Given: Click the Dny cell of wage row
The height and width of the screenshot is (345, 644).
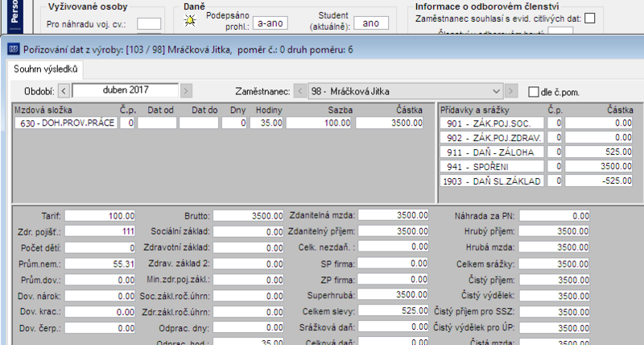Looking at the screenshot, I should click(x=234, y=123).
